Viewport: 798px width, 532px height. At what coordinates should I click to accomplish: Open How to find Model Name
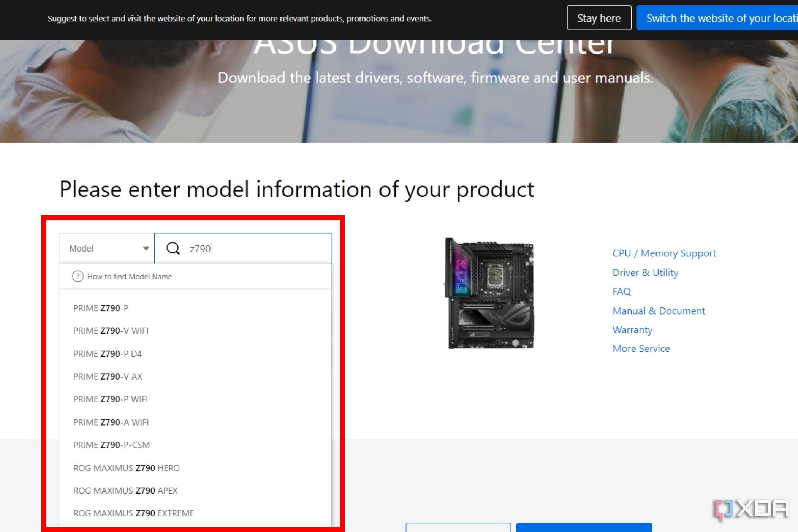tap(129, 277)
